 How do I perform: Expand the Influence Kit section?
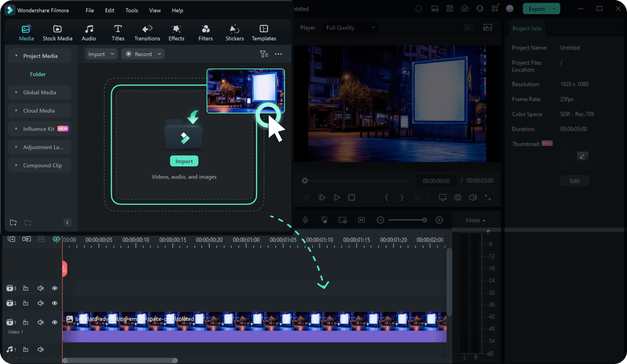click(40, 129)
